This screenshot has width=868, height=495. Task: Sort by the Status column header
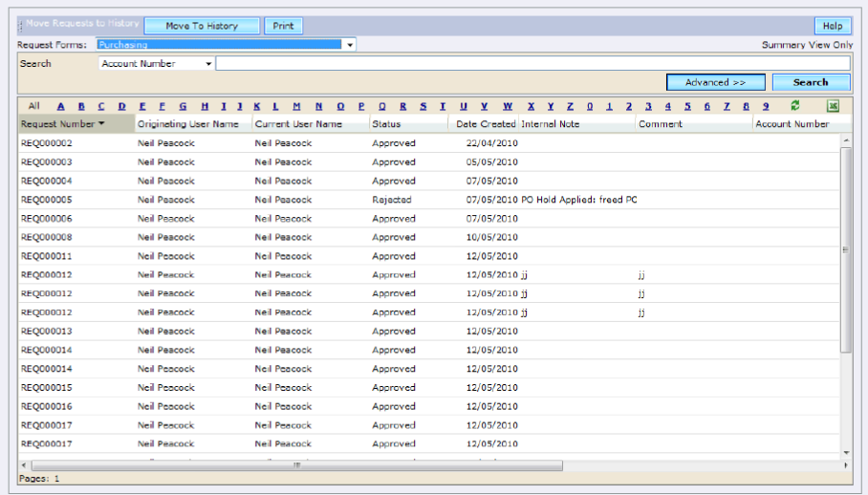387,124
